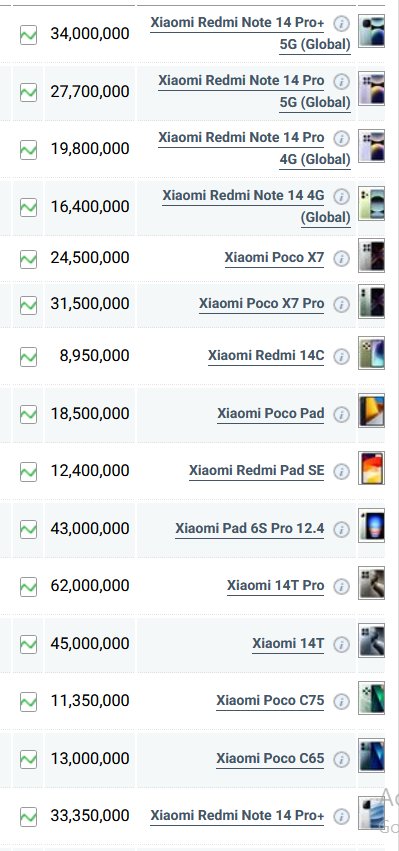Open Xiaomi Poco X7 Pro product link
This screenshot has width=399, height=851.
[261, 303]
